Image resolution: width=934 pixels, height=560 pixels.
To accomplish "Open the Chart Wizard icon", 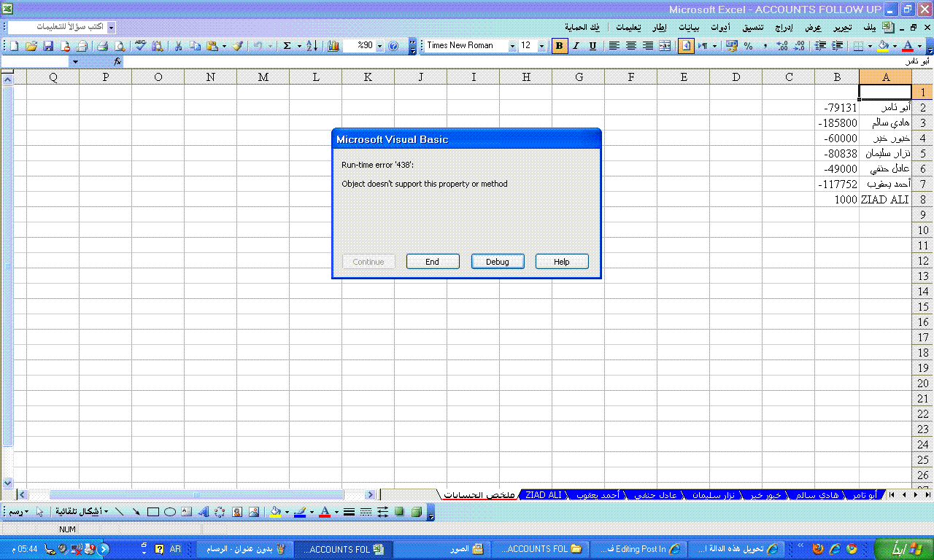I will pyautogui.click(x=333, y=45).
